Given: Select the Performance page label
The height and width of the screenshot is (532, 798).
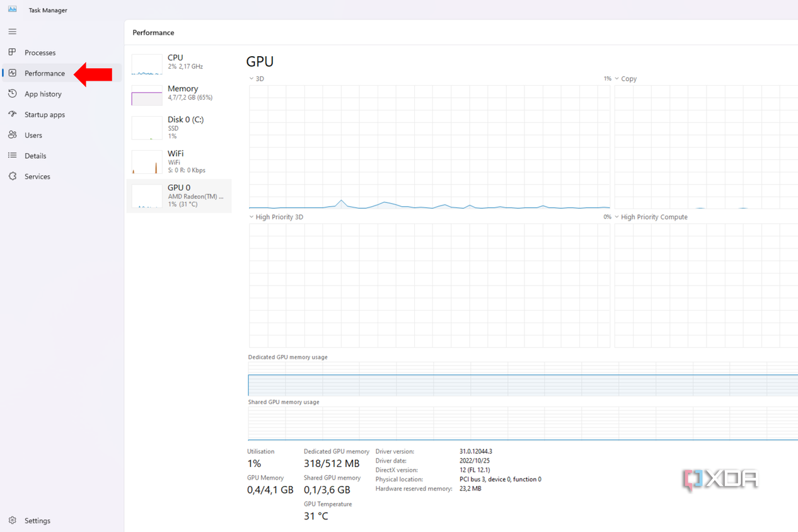Looking at the screenshot, I should point(45,74).
